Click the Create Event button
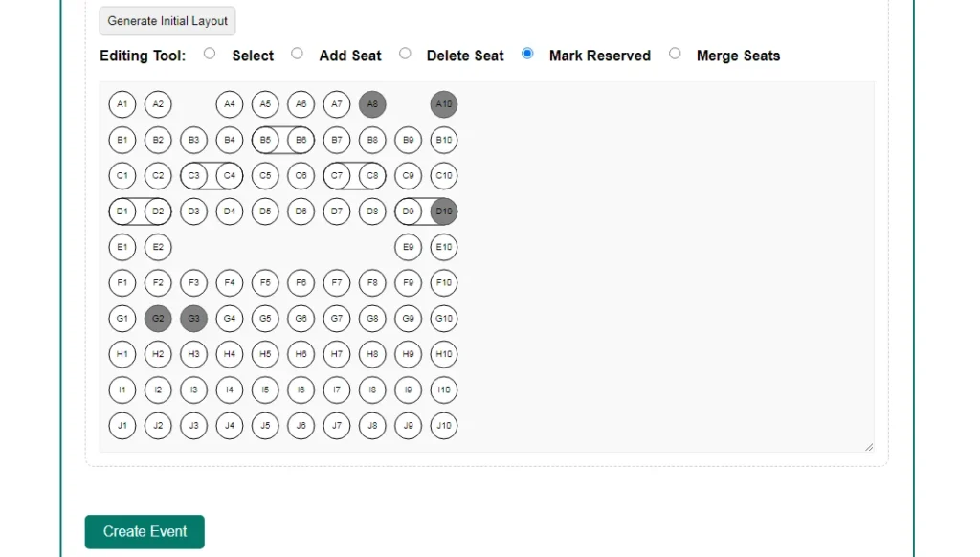 click(145, 532)
